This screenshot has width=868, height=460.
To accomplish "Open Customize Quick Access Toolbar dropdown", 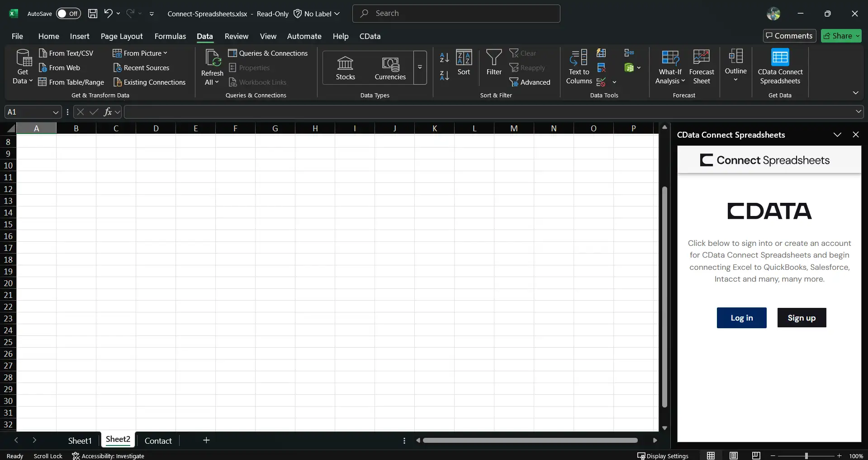I will point(152,14).
